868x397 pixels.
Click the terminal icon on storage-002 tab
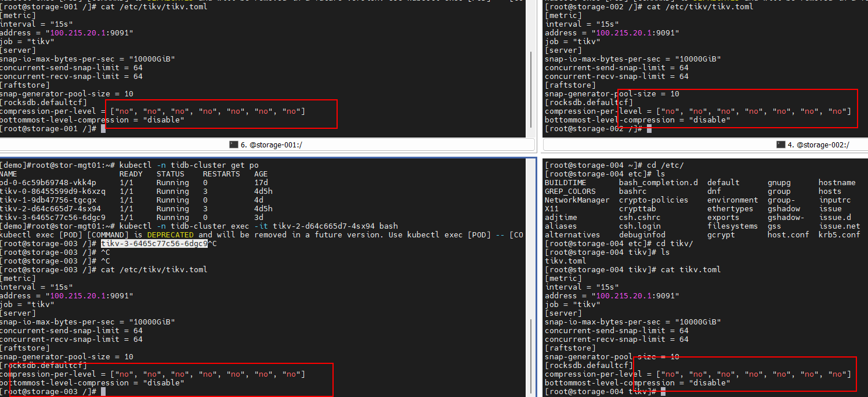(x=781, y=145)
